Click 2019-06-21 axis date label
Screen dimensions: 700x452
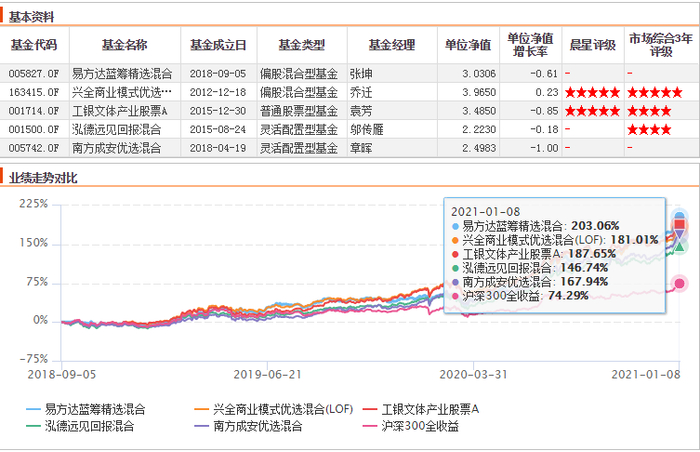click(267, 374)
